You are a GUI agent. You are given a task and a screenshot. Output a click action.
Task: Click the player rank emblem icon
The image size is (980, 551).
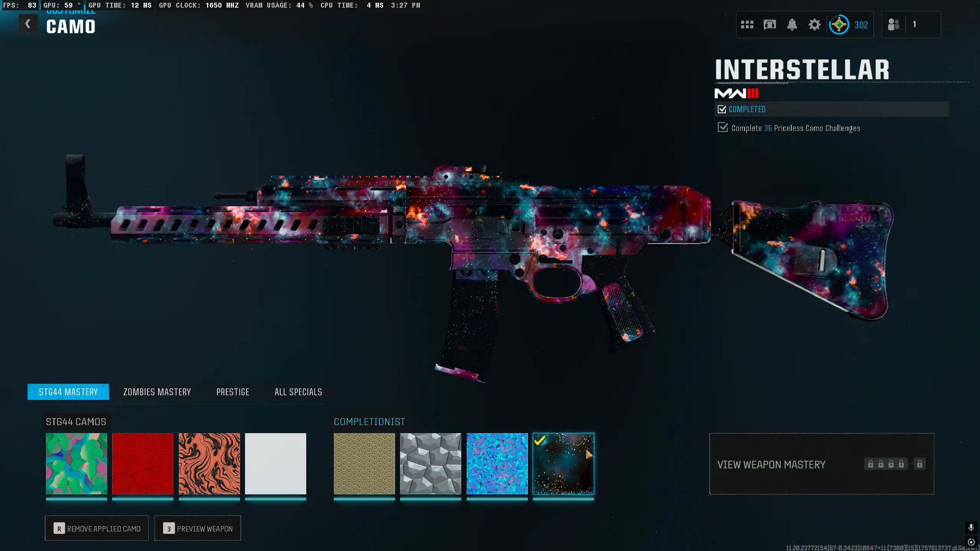click(839, 25)
